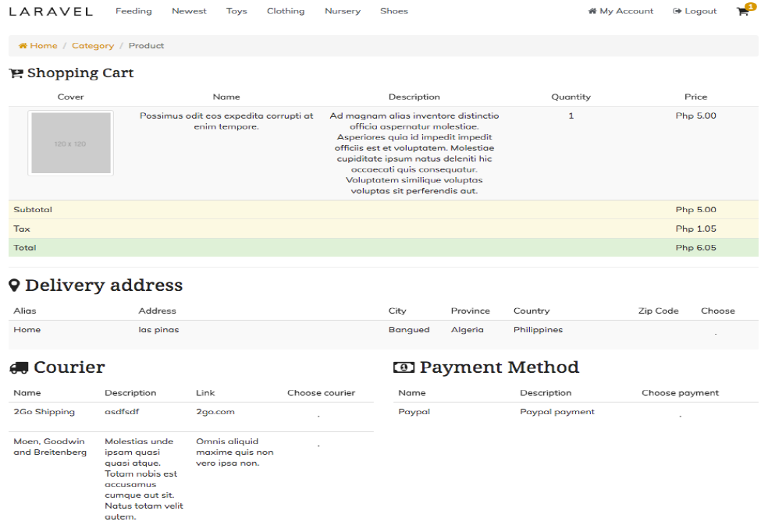Click the Logout arrow icon

pyautogui.click(x=677, y=12)
